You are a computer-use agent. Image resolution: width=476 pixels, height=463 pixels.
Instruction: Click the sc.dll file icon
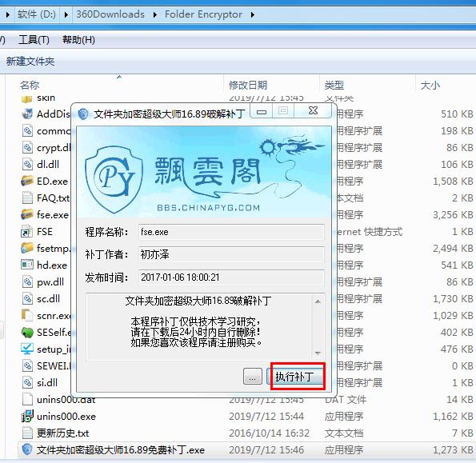(x=27, y=299)
